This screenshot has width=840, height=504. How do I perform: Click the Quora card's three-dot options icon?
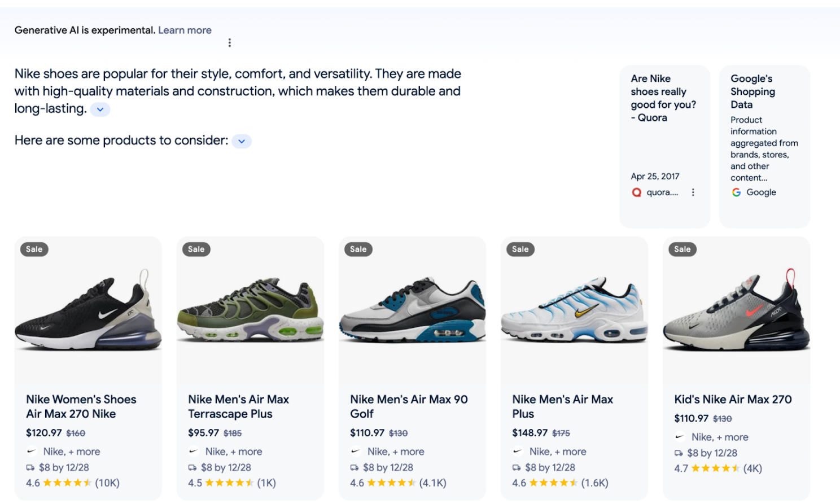(693, 192)
